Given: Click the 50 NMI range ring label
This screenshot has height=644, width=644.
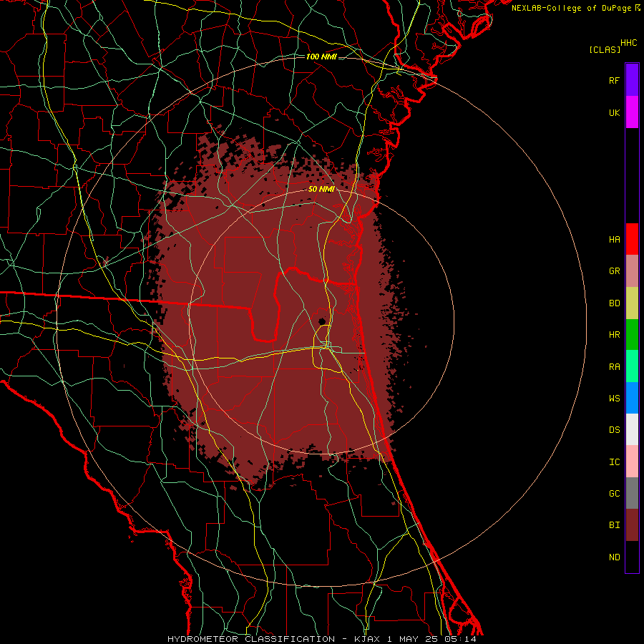Looking at the screenshot, I should [321, 189].
